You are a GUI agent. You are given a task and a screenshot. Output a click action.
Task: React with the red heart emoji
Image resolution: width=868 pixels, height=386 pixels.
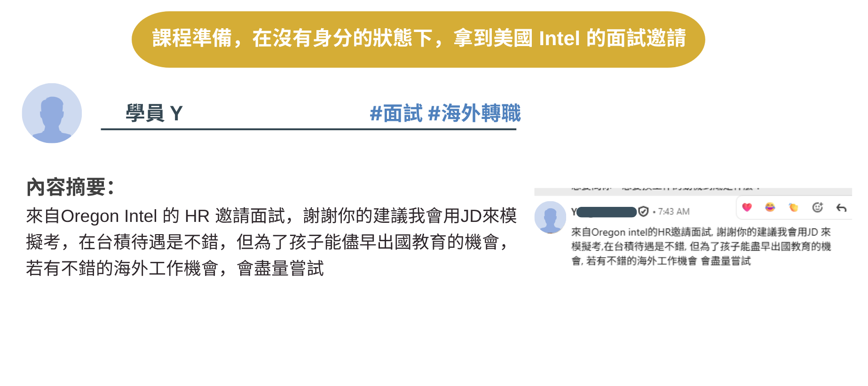[747, 207]
